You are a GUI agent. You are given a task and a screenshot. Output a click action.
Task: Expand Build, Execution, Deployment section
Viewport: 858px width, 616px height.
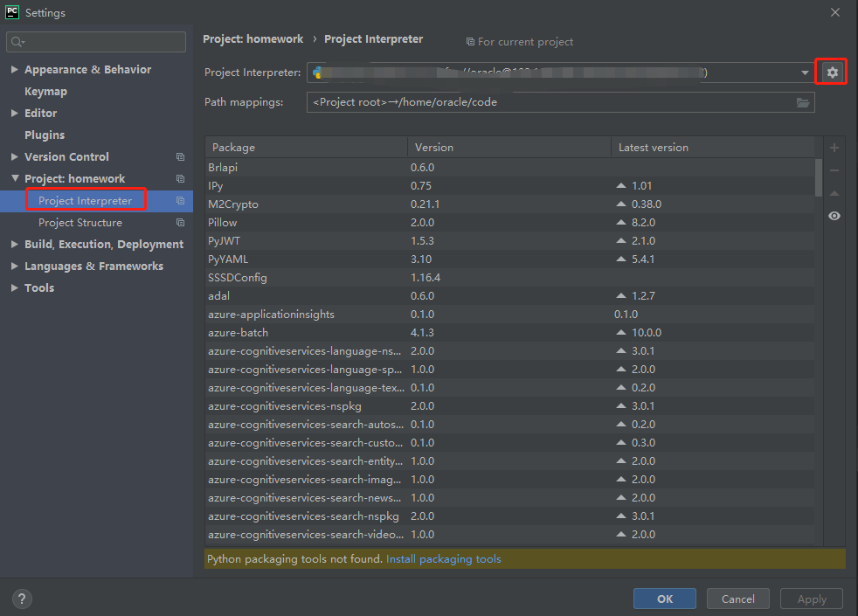click(15, 245)
